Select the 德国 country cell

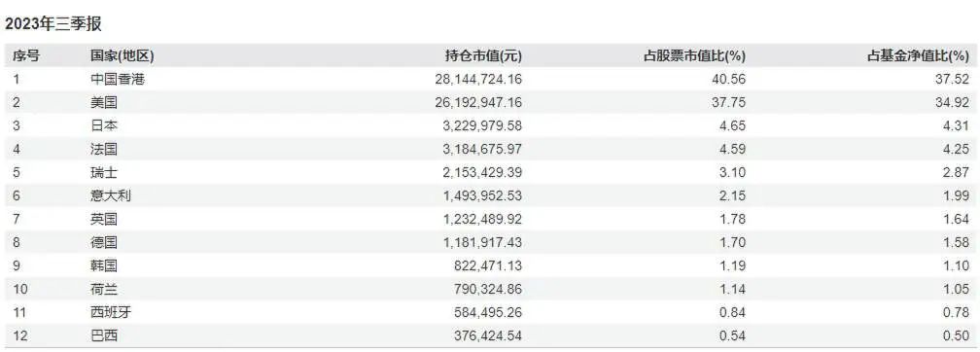click(x=104, y=242)
